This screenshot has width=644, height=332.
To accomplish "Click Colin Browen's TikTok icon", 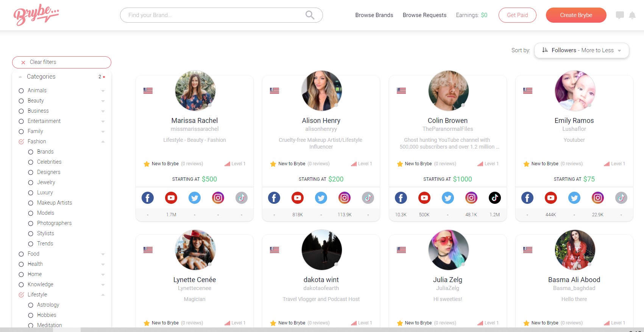I will (x=494, y=198).
